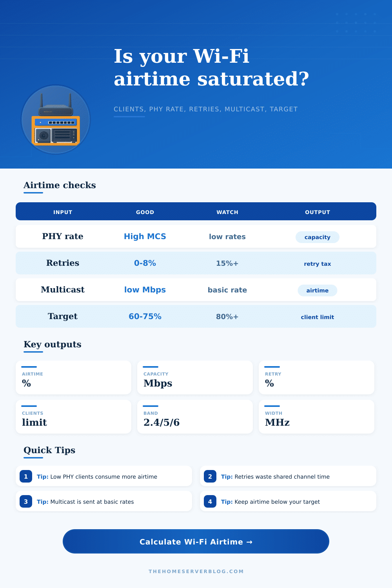Click the 'Key outputs' section heading

point(53,344)
